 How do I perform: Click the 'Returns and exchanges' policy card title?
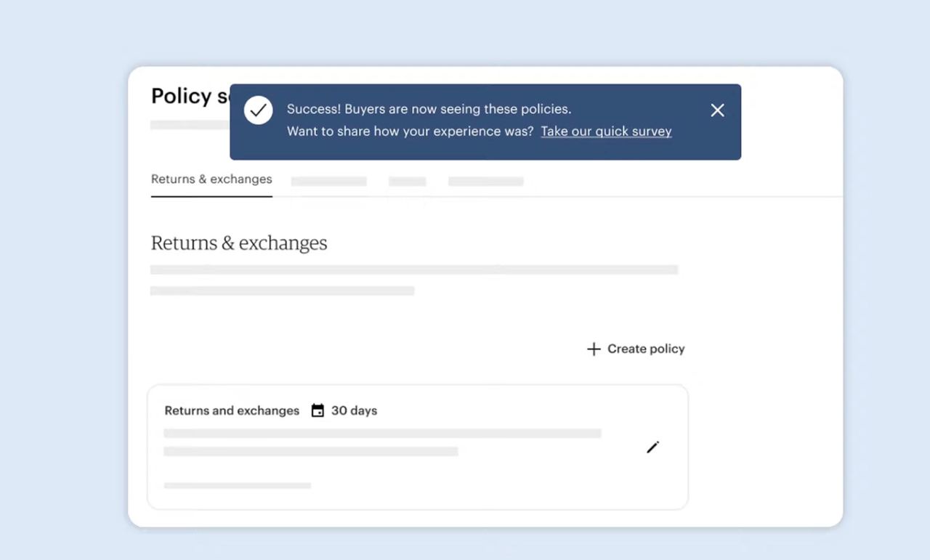(x=232, y=410)
